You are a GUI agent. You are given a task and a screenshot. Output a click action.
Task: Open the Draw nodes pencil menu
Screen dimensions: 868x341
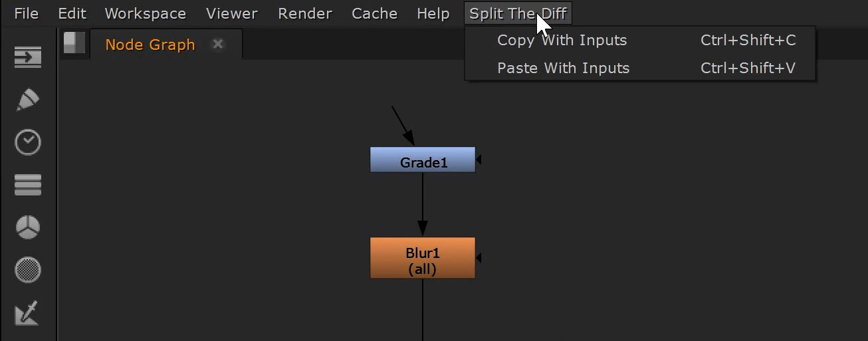coord(28,100)
